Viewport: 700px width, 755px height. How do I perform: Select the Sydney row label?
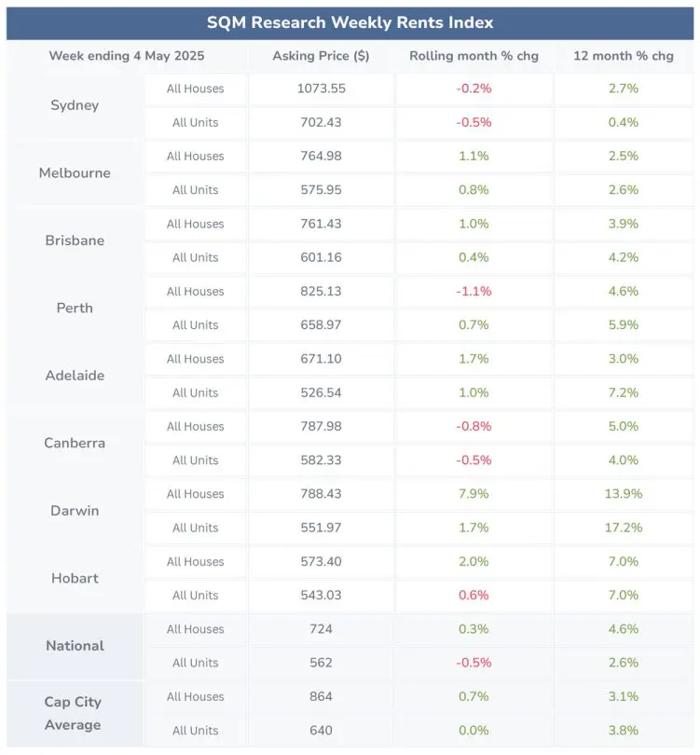(x=75, y=105)
